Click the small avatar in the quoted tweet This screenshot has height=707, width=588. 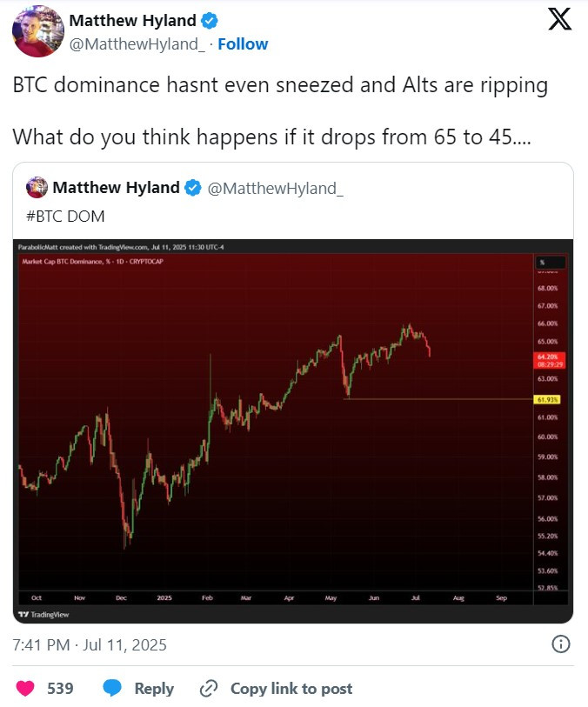coord(37,188)
